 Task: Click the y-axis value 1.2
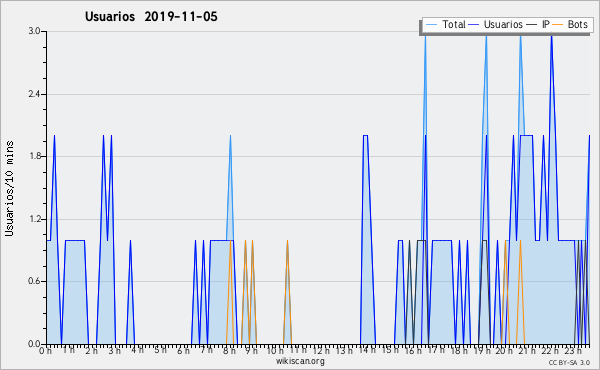click(34, 219)
